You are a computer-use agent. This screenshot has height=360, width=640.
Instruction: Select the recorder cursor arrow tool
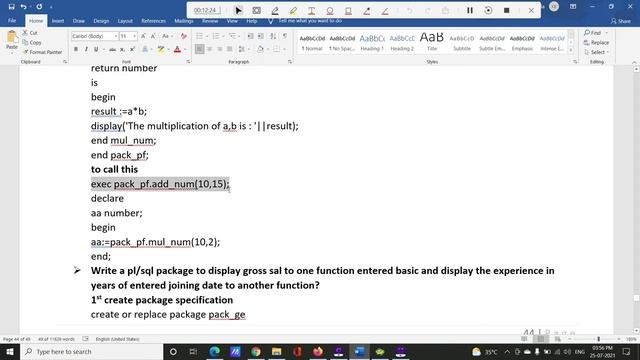point(238,10)
